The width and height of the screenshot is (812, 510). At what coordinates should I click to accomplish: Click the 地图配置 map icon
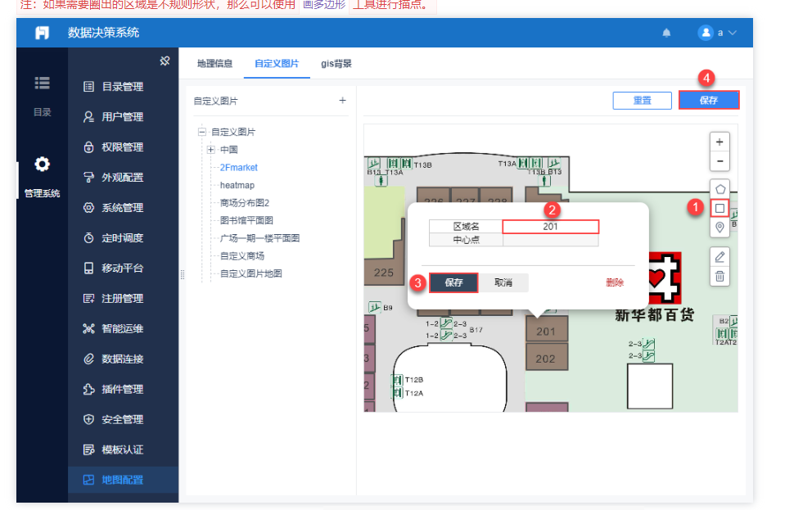[x=88, y=480]
